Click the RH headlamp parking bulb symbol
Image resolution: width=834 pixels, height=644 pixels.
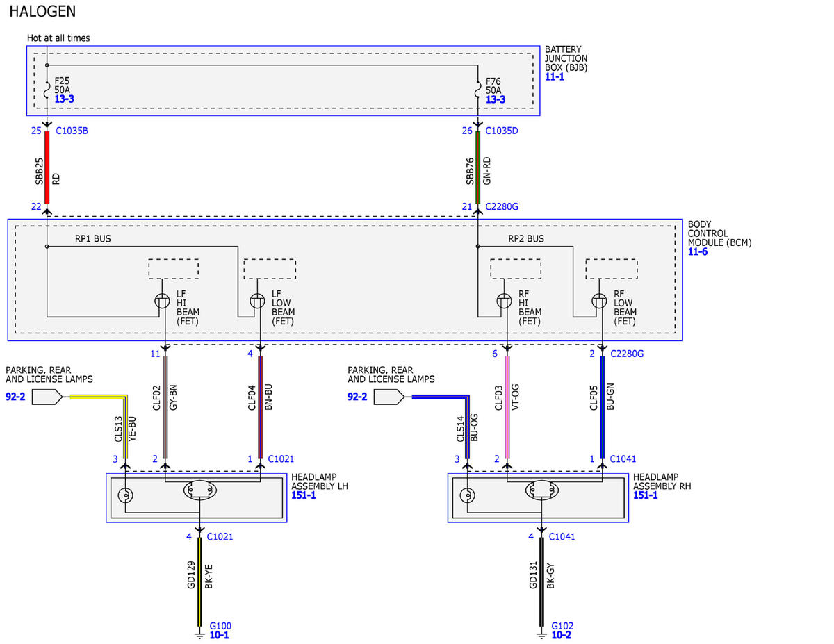point(468,496)
